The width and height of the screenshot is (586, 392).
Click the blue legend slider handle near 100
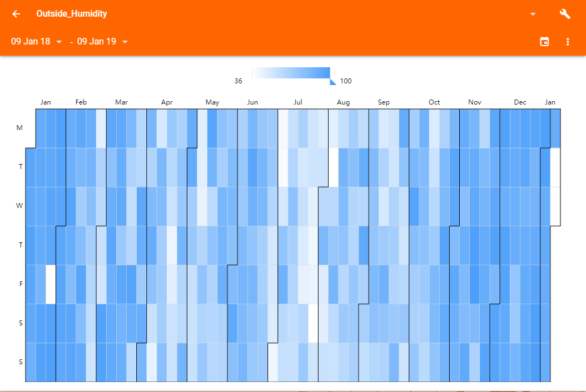(x=332, y=81)
